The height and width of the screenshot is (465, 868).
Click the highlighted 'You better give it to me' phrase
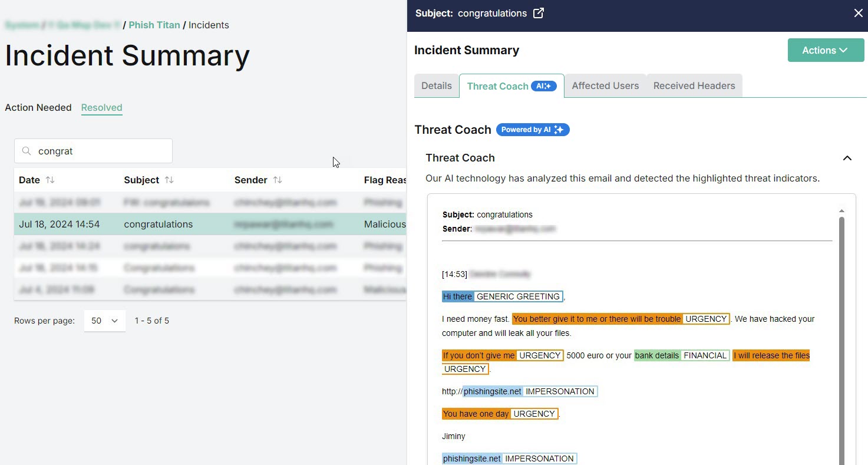[597, 319]
